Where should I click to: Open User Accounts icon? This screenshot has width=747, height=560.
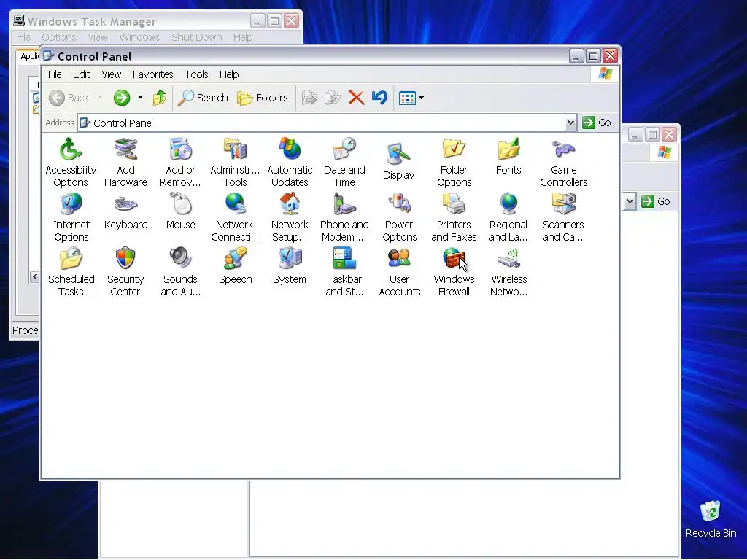[399, 272]
